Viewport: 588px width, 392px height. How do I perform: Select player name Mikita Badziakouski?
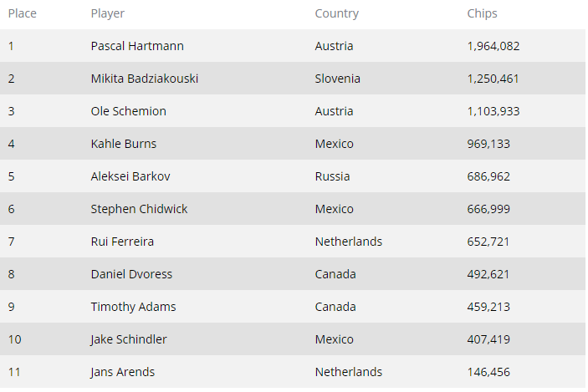click(145, 79)
